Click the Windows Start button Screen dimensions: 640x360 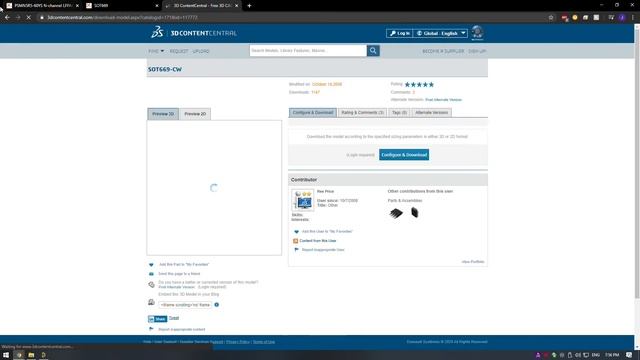6,355
